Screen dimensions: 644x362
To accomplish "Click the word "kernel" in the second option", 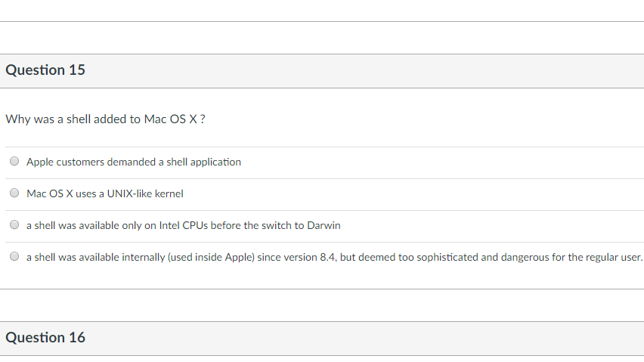I will click(x=169, y=193).
